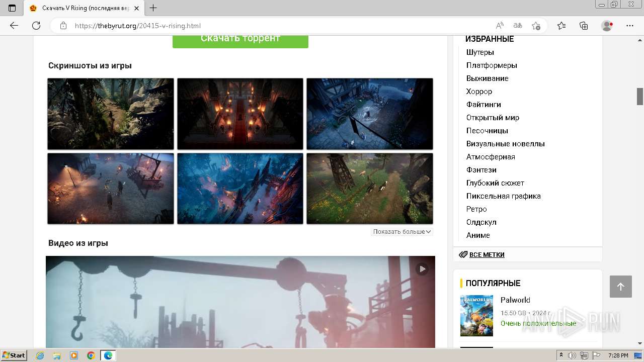Screen dimensions: 644x362
Task: Open Edge Settings and more menu
Action: (x=630, y=26)
